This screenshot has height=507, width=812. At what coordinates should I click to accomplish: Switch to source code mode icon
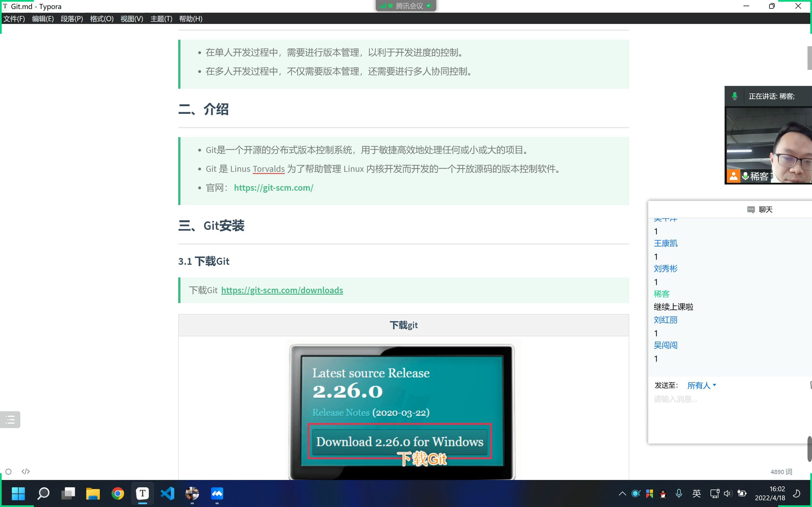coord(25,472)
